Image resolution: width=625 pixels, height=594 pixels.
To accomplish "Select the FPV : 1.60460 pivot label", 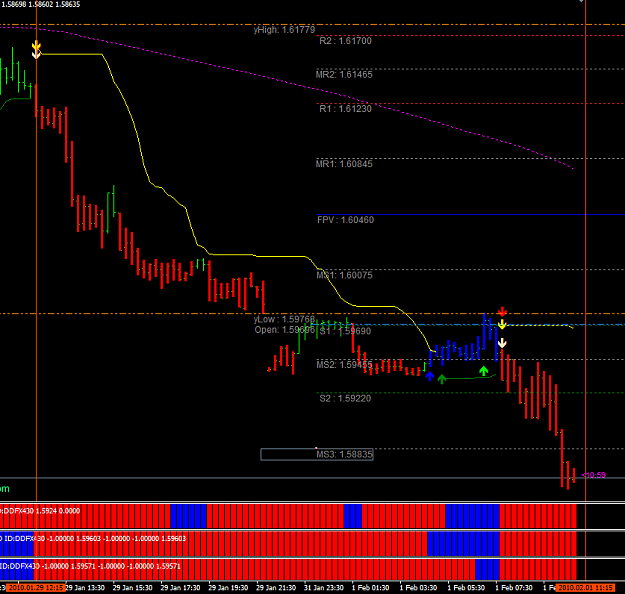I will 345,220.
